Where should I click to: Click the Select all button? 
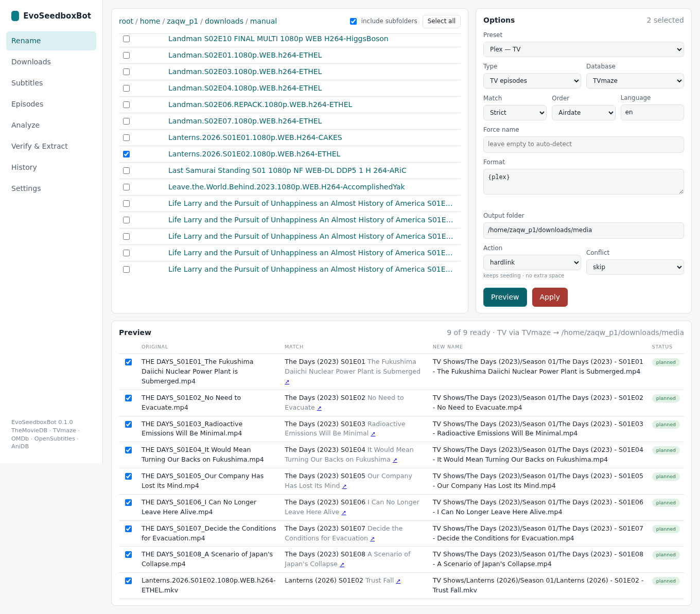point(441,21)
